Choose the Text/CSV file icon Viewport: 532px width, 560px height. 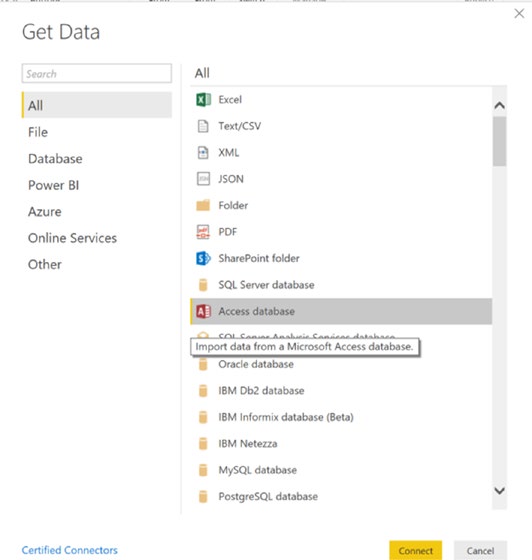(203, 126)
